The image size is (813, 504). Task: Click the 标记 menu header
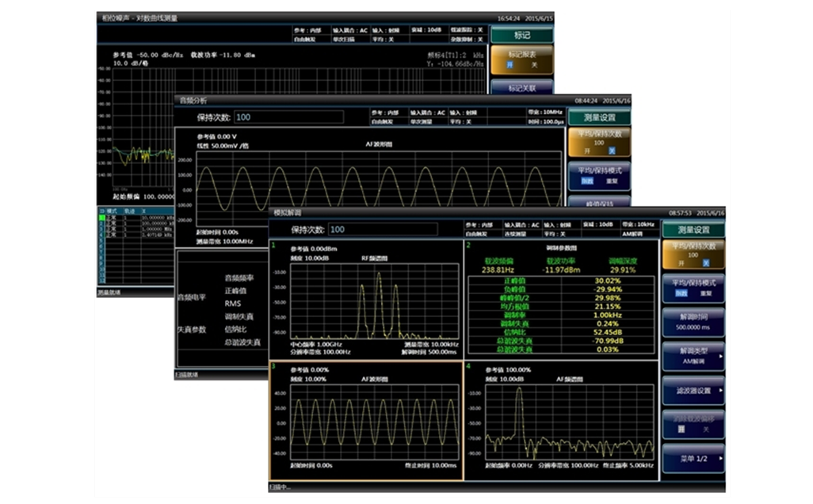point(521,35)
